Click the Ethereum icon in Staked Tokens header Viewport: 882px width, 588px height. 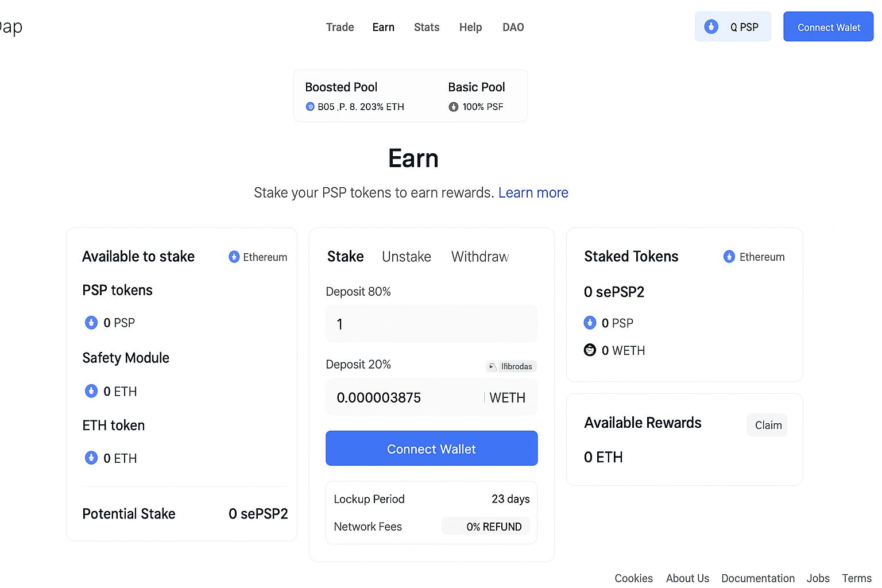(729, 257)
